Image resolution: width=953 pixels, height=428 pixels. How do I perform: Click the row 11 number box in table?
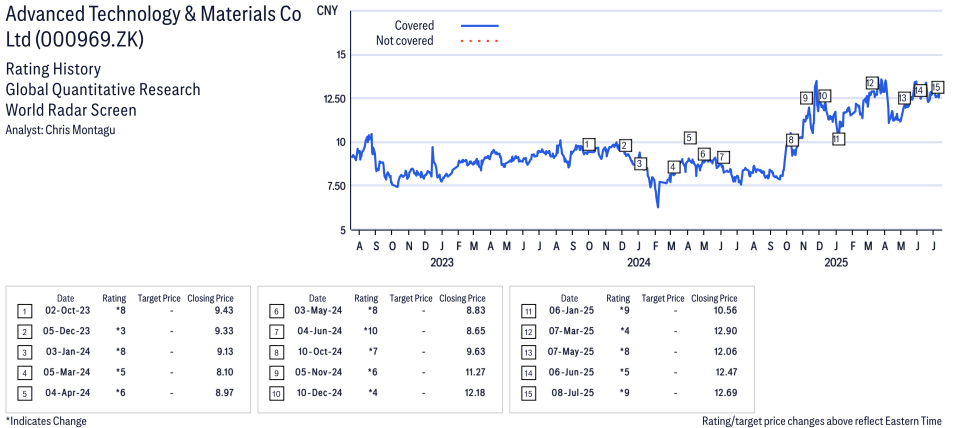(527, 312)
